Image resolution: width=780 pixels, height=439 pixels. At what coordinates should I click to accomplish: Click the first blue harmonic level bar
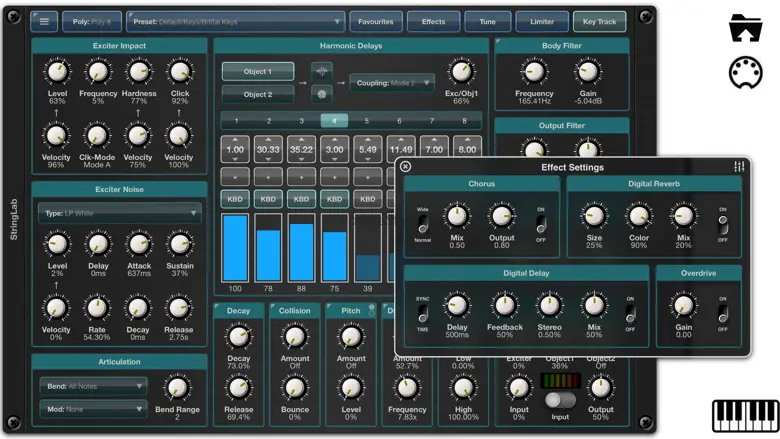click(x=236, y=248)
